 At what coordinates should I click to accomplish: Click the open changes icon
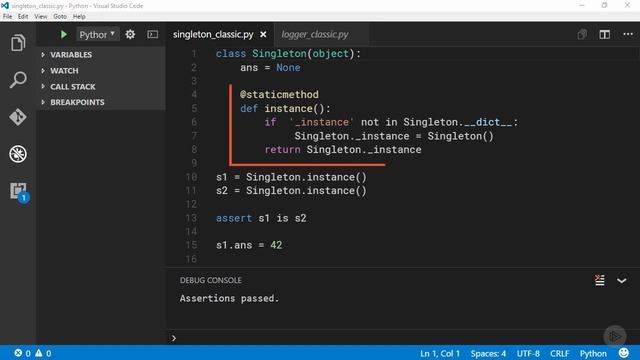tap(582, 34)
